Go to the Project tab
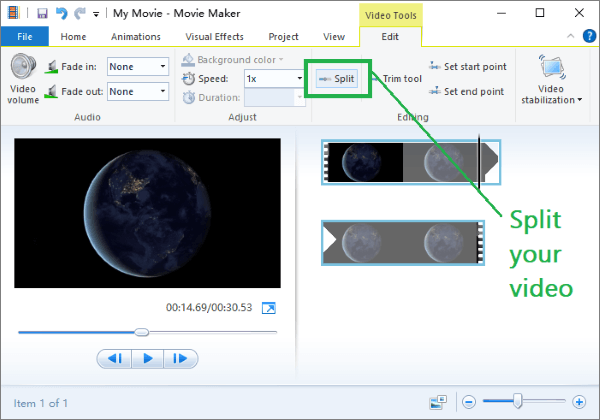This screenshot has height=420, width=600. [283, 37]
